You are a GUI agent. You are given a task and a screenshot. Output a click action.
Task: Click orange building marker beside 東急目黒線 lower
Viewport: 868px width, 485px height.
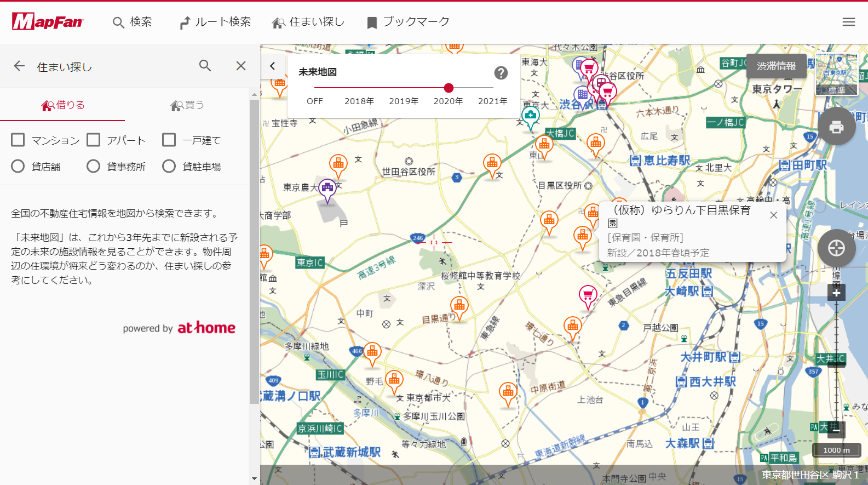pyautogui.click(x=573, y=328)
